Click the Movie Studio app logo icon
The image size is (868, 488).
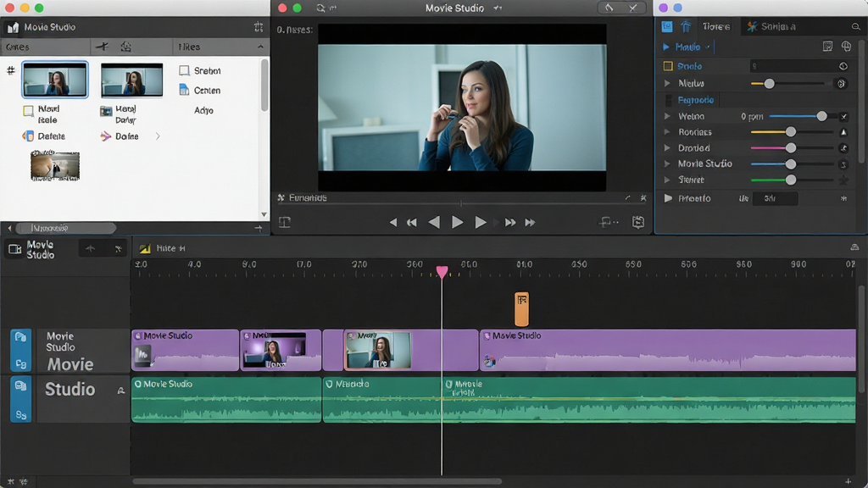13,27
